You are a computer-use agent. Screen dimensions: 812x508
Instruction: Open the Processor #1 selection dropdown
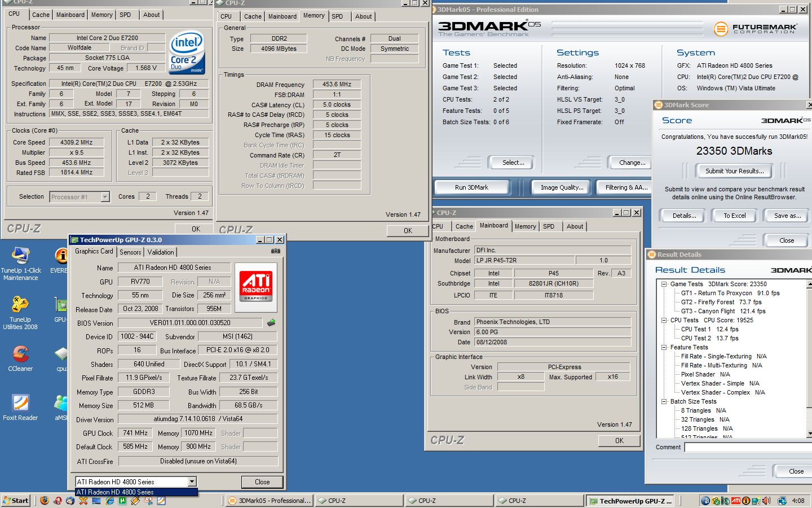(105, 197)
